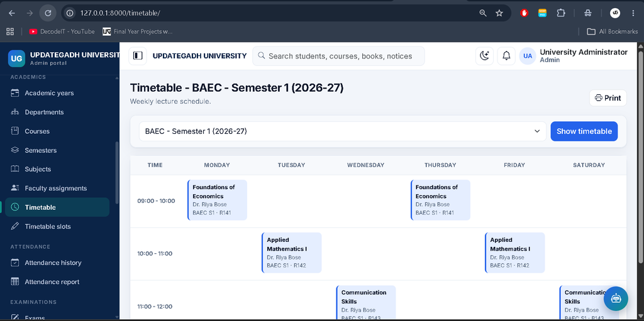Open notifications bell
This screenshot has width=644, height=321.
coord(506,56)
